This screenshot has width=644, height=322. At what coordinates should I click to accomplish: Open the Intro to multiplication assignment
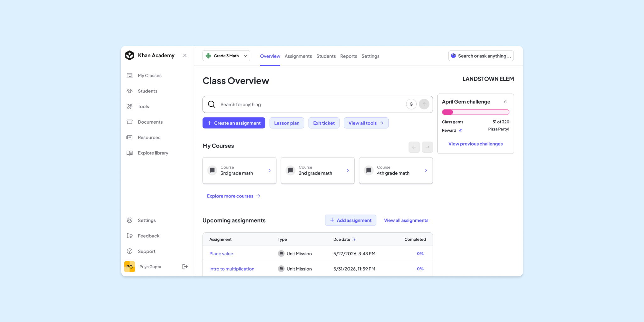[x=232, y=269]
